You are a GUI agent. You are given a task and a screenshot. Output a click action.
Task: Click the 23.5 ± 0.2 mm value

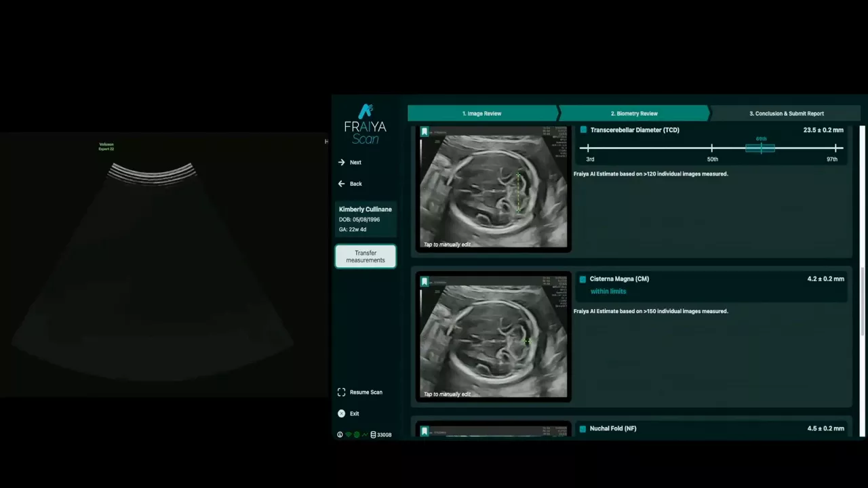[823, 130]
